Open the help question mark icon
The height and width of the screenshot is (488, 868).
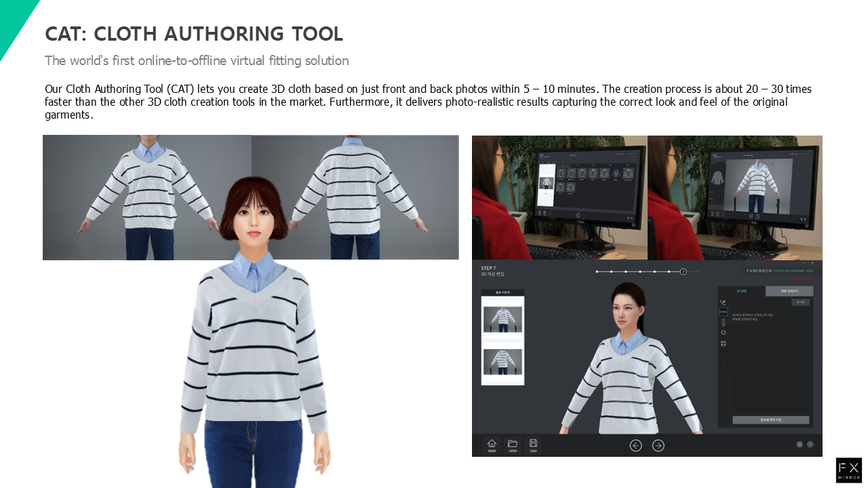tap(810, 445)
